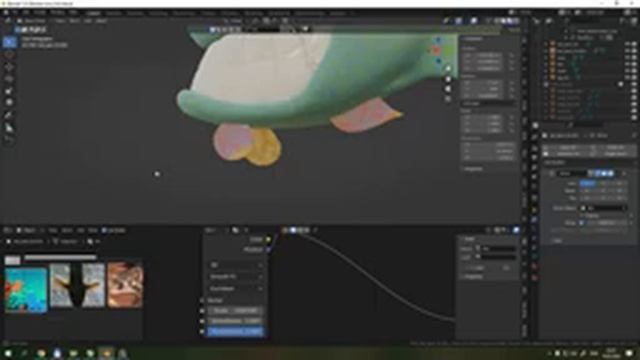The width and height of the screenshot is (640, 360).
Task: Open the Texture tab in Properties editor
Action: pos(535,278)
